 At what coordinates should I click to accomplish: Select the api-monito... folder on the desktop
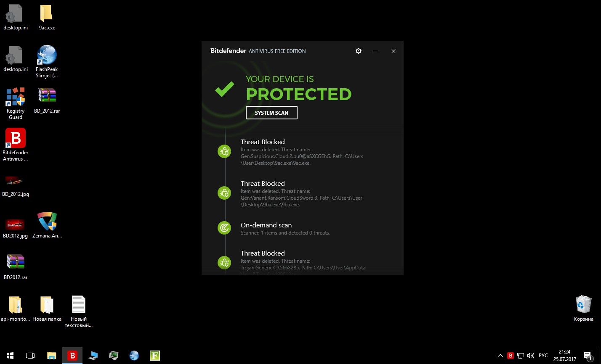(16, 309)
